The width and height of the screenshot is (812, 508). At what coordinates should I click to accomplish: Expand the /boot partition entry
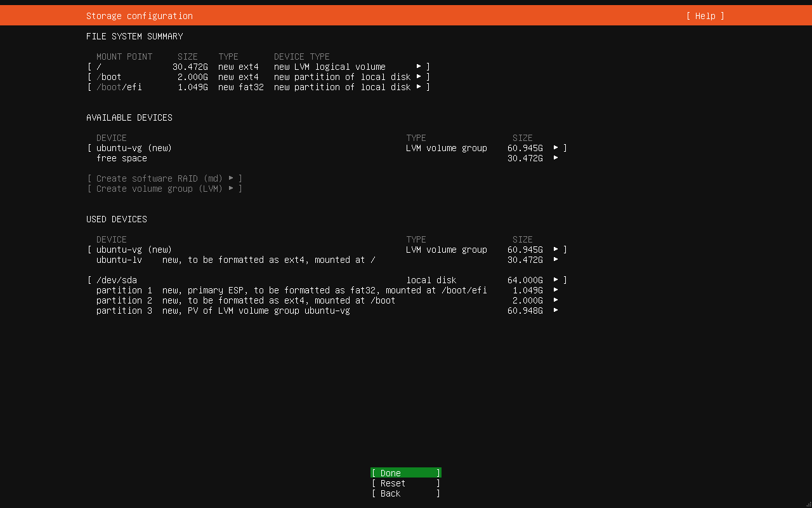418,76
